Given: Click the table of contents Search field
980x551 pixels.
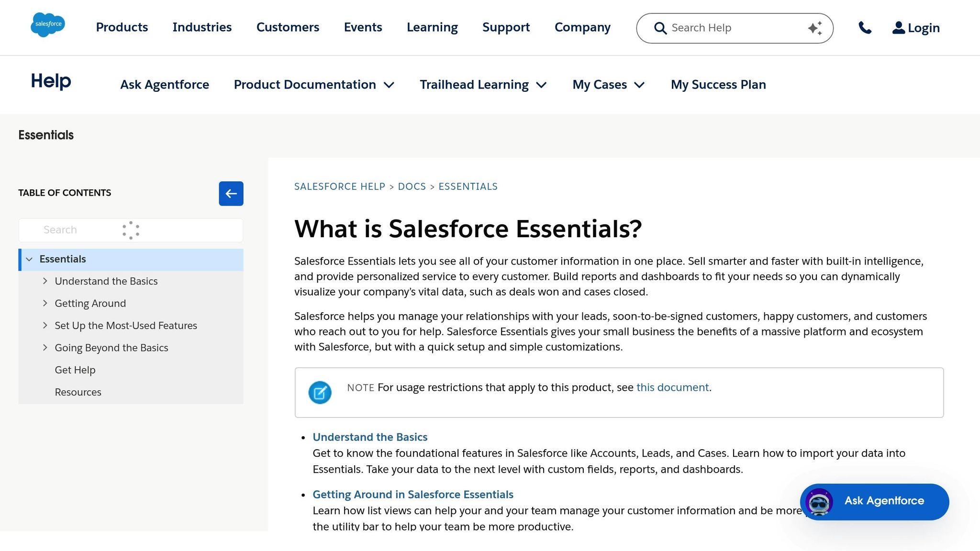Looking at the screenshot, I should coord(131,230).
